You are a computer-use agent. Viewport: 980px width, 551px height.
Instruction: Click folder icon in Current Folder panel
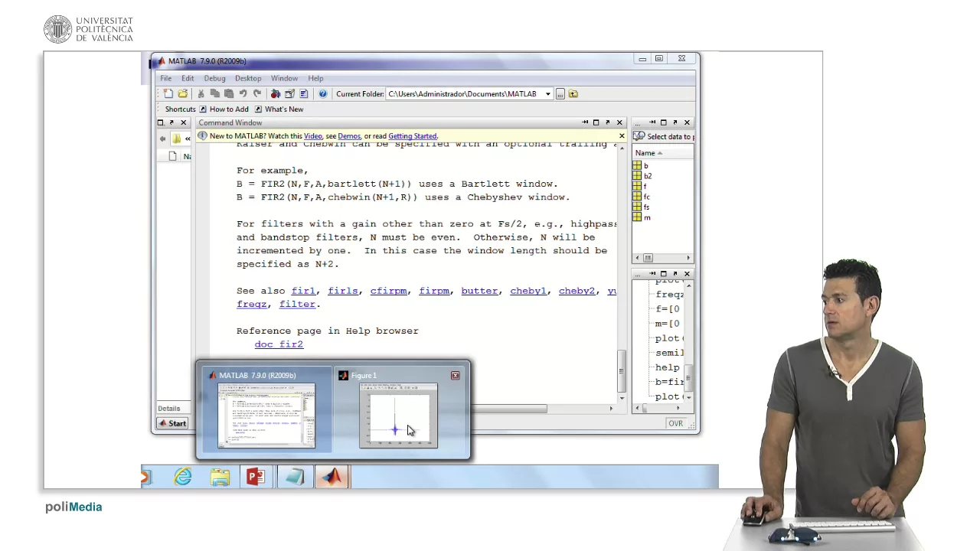(177, 139)
